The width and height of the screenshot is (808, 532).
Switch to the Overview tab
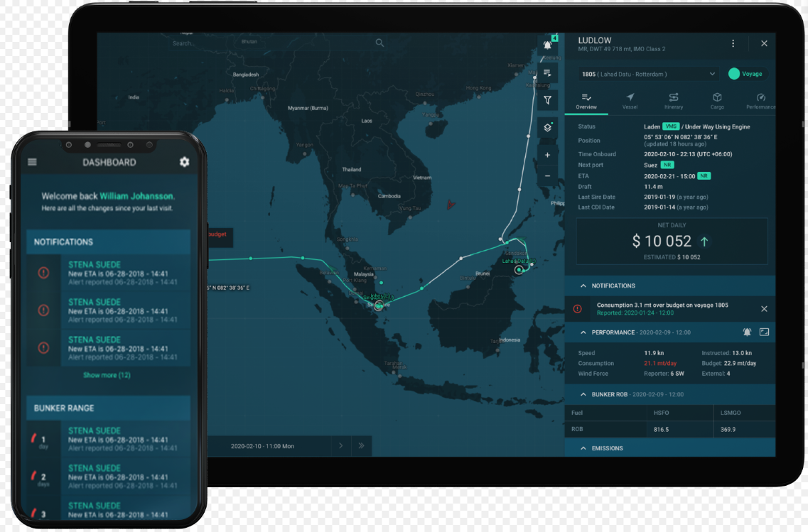coord(586,102)
